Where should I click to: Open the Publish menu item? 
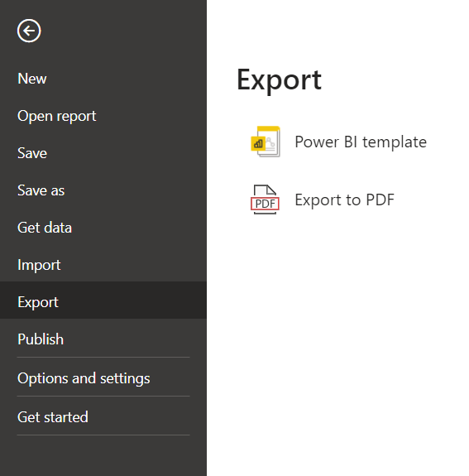(103, 339)
